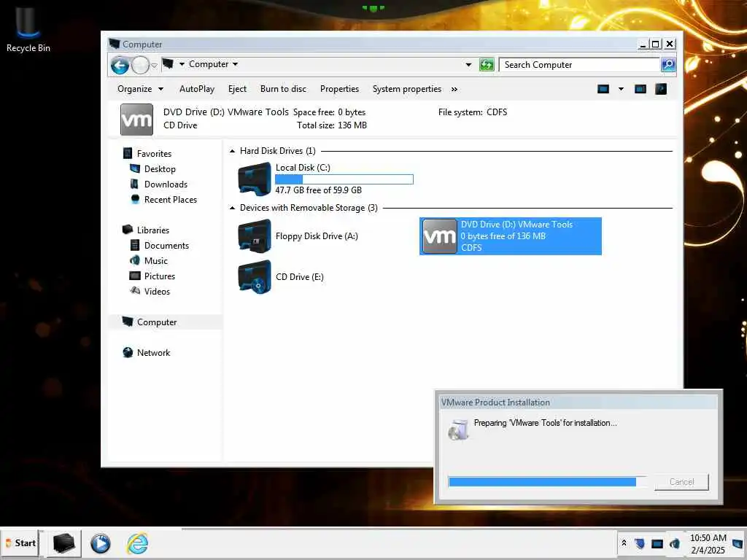Click the shield icon in system tray
747x560 pixels.
pos(640,542)
